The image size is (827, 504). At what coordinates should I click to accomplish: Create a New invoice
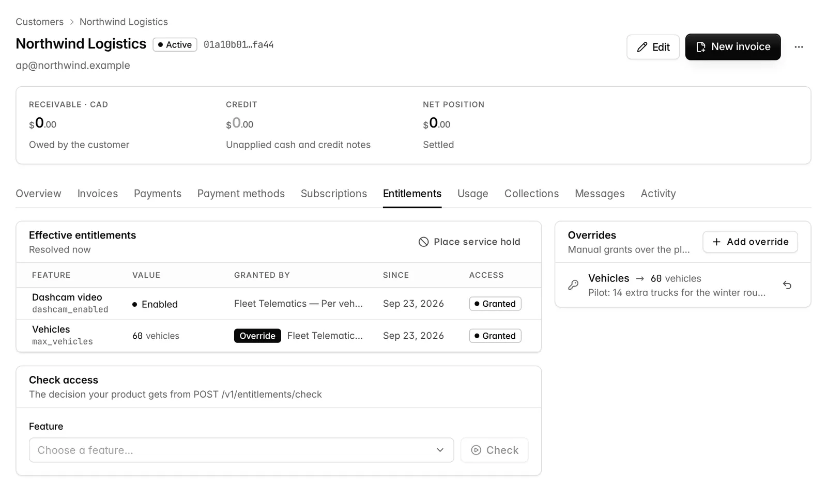coord(733,47)
